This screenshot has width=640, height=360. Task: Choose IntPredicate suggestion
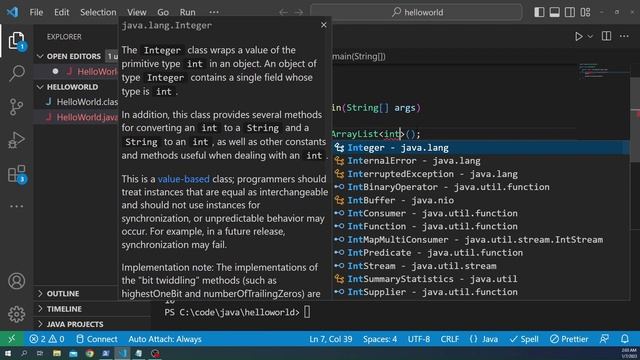[481, 253]
